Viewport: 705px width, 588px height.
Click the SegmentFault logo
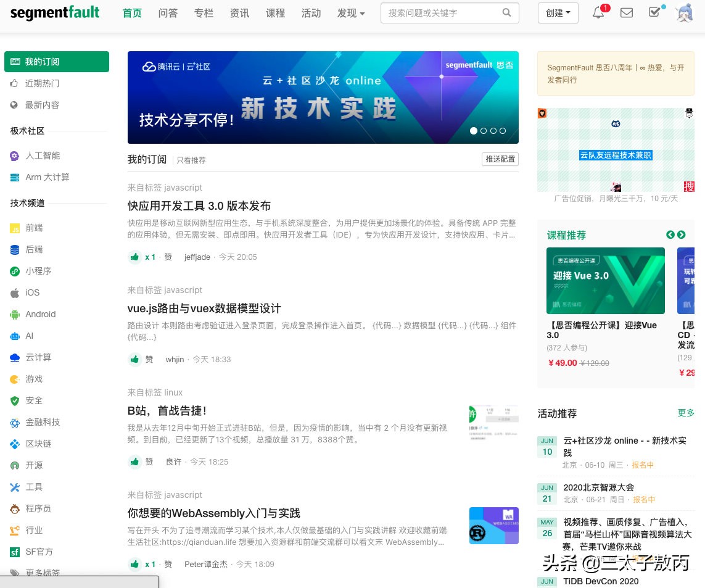coord(55,12)
